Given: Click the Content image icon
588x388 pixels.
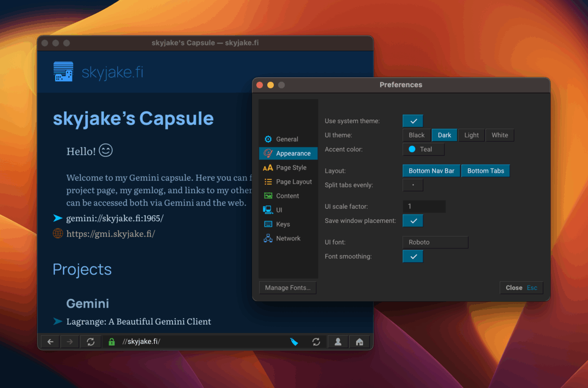Looking at the screenshot, I should point(268,196).
